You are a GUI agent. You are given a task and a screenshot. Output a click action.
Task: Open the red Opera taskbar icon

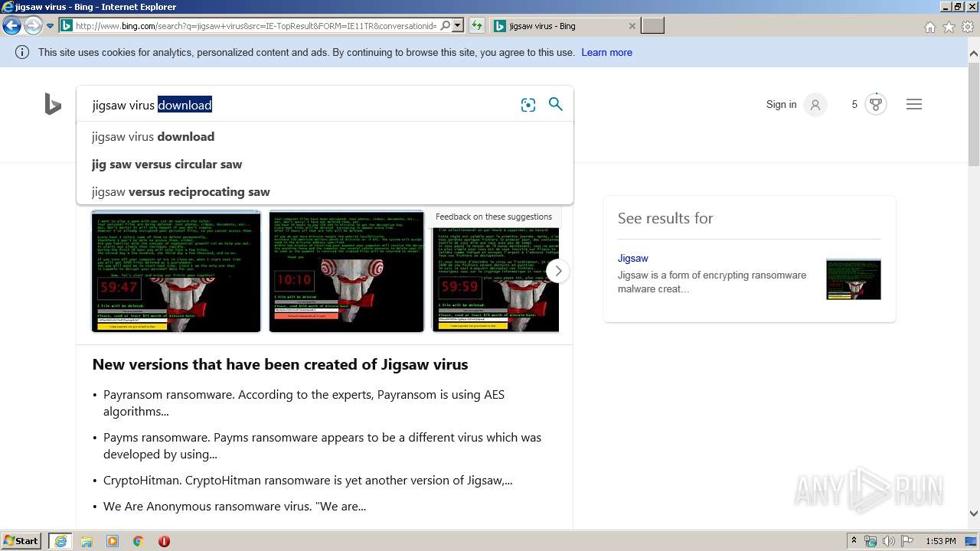tap(164, 541)
